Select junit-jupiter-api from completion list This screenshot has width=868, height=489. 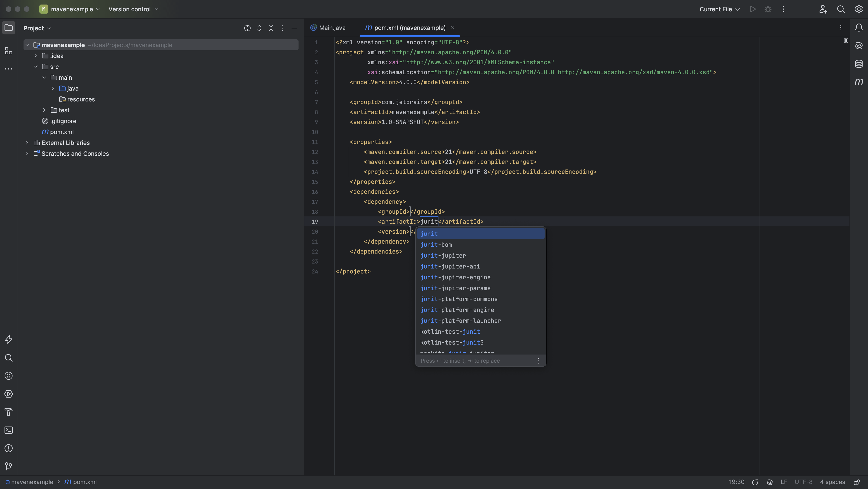(450, 266)
